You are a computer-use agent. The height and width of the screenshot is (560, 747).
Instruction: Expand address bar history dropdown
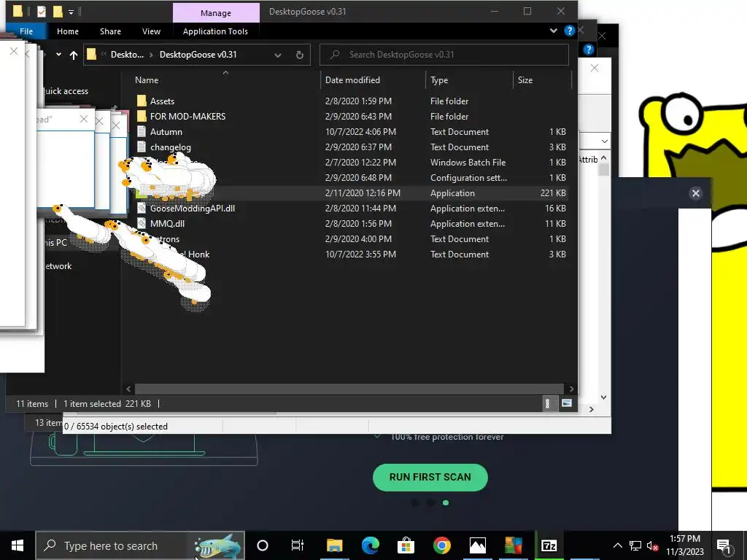coord(278,55)
